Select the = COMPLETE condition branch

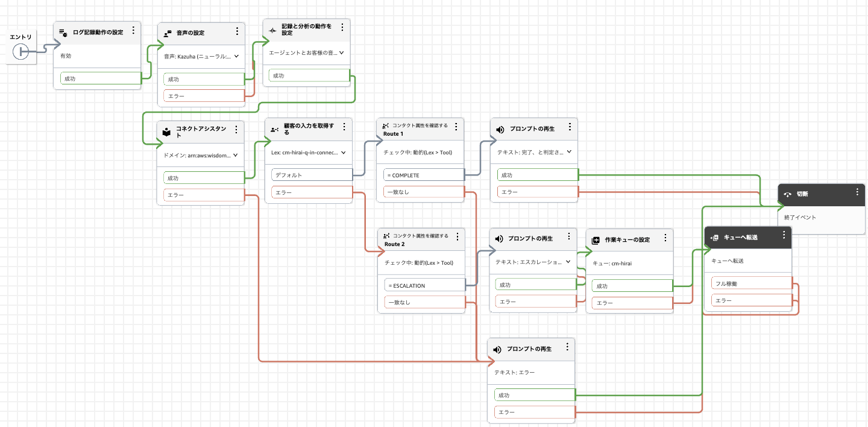[424, 175]
